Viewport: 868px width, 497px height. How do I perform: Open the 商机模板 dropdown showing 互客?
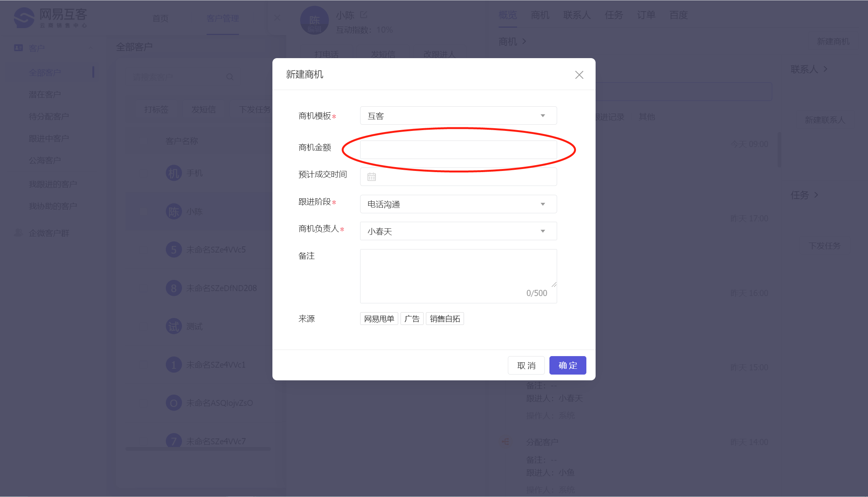pos(458,115)
